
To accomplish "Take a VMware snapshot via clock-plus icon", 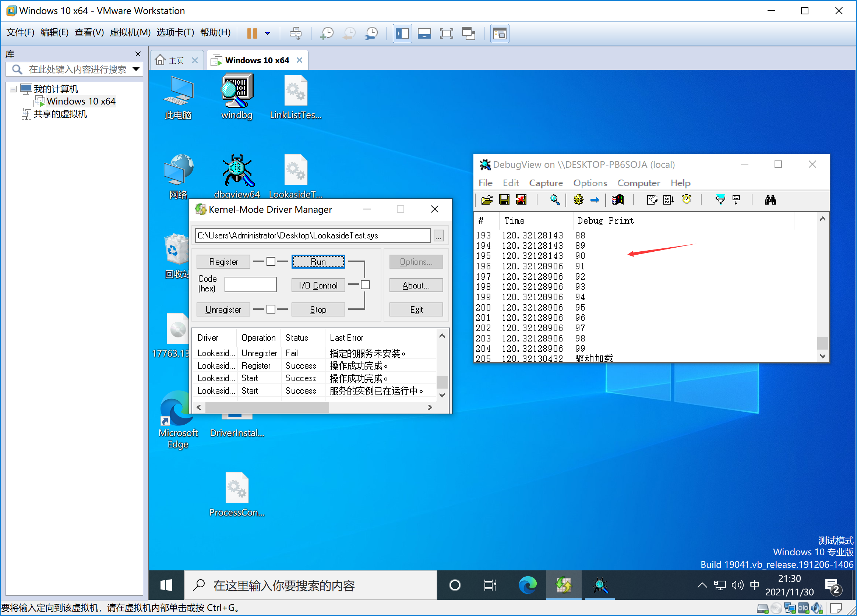I will tap(327, 33).
